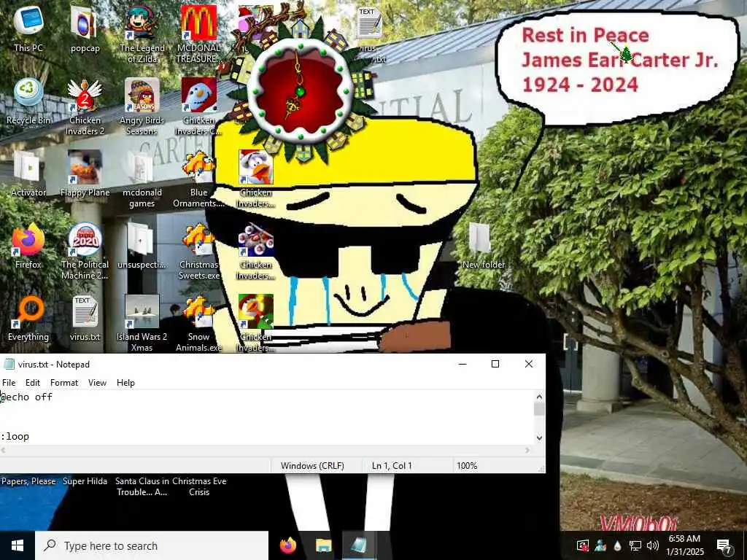Click the ':loop' line in Notepad
This screenshot has height=560, width=747.
click(15, 436)
